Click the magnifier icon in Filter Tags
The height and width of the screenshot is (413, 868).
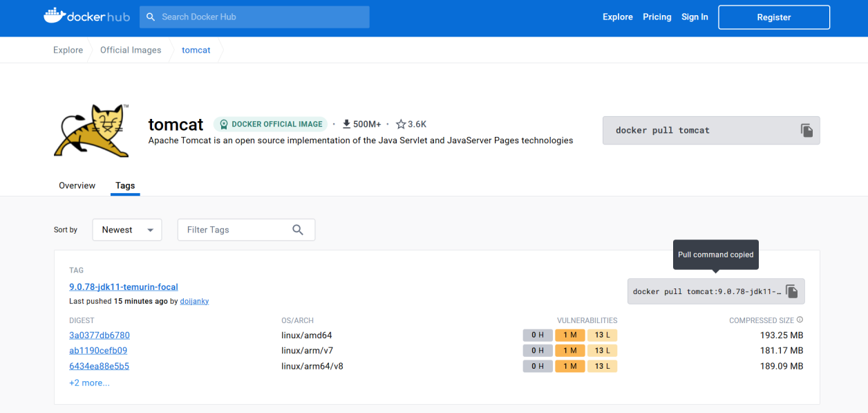point(298,230)
